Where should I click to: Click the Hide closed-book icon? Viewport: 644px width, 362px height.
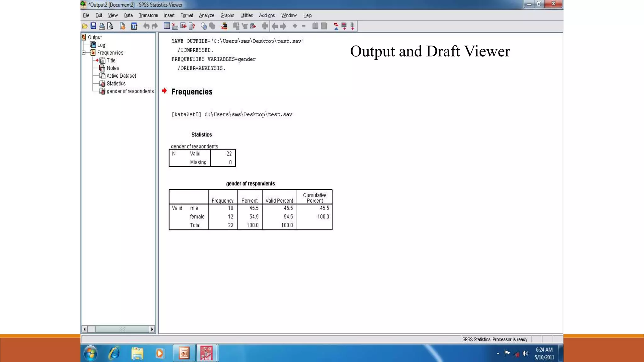pos(324,26)
